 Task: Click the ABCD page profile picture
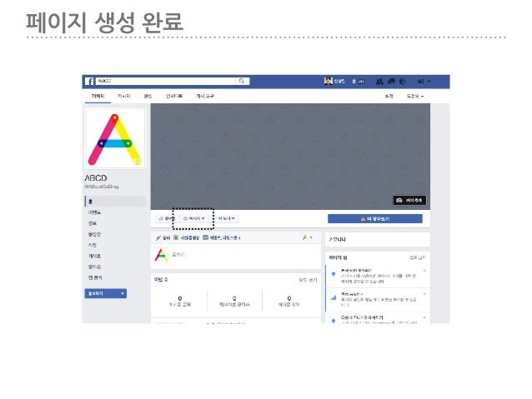pos(115,139)
